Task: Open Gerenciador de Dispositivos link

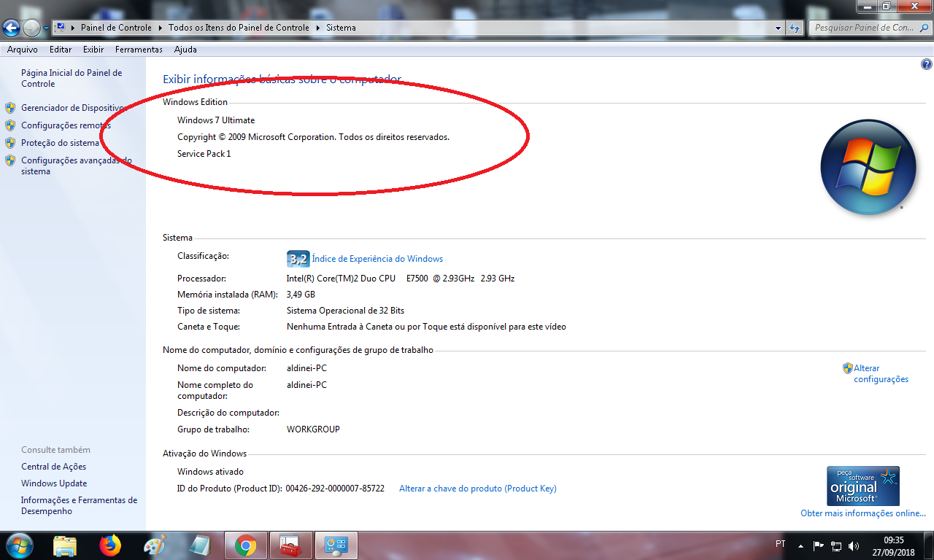Action: [x=73, y=108]
